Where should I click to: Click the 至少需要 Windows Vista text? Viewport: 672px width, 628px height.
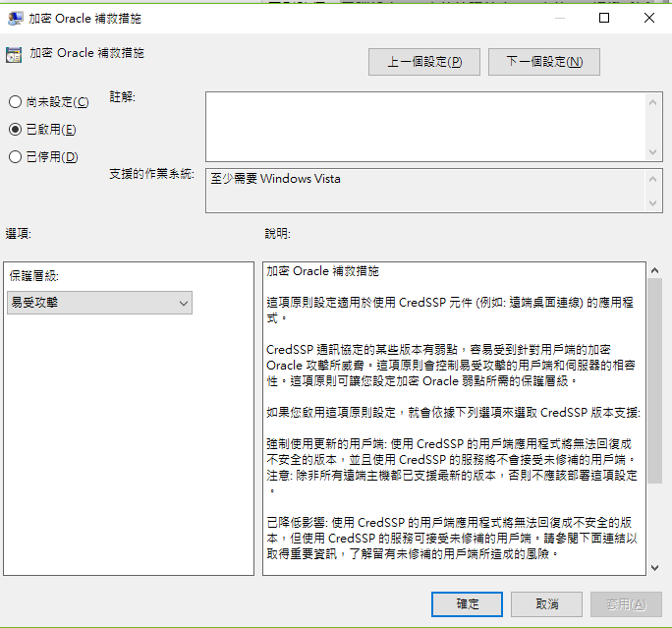pos(275,179)
